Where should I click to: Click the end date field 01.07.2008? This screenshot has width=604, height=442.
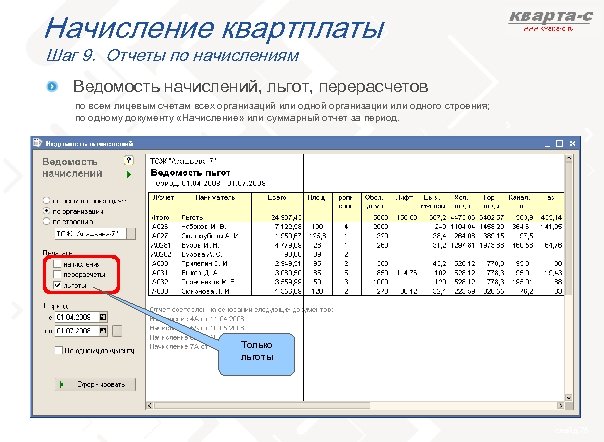tap(77, 331)
